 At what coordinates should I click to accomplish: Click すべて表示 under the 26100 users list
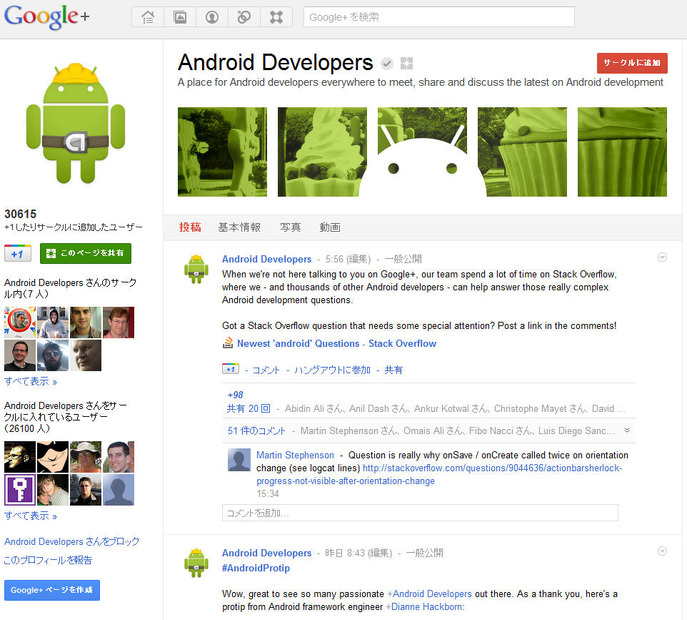click(x=31, y=516)
